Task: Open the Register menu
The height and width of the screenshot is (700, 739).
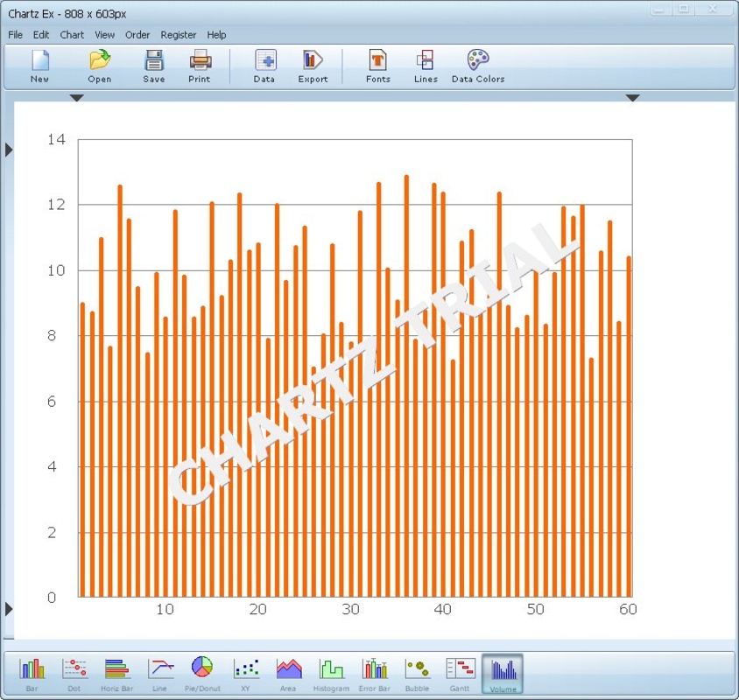Action: (178, 35)
